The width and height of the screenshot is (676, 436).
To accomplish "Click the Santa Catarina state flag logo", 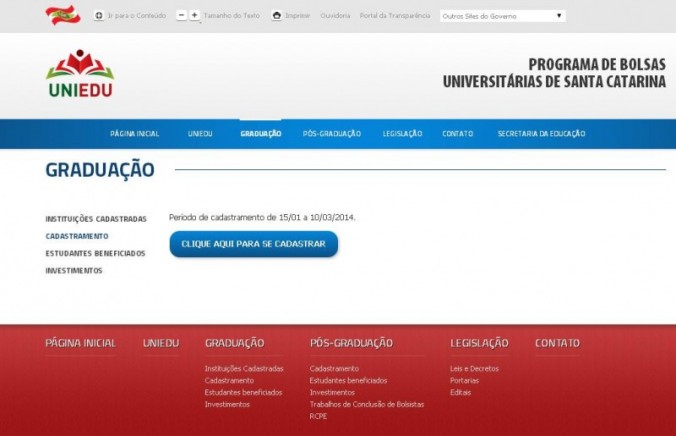I will tap(63, 15).
